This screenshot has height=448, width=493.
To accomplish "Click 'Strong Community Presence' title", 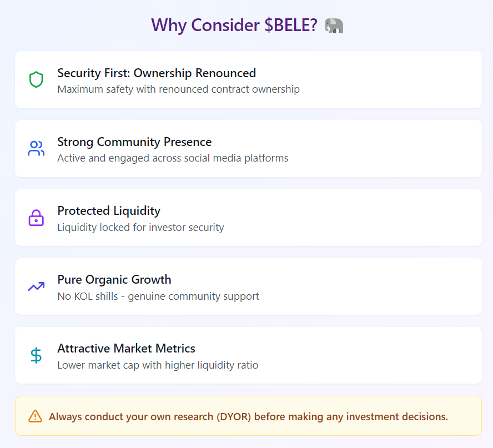I will click(x=134, y=142).
